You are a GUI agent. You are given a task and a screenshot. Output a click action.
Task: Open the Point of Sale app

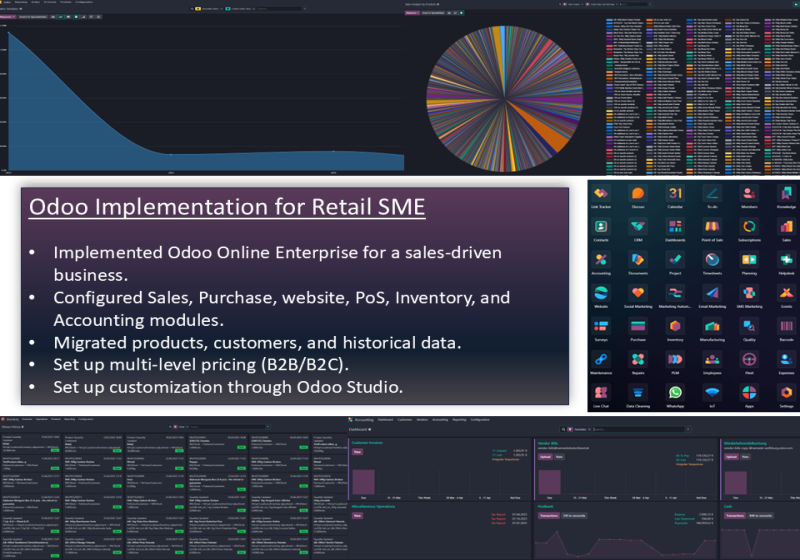click(712, 226)
